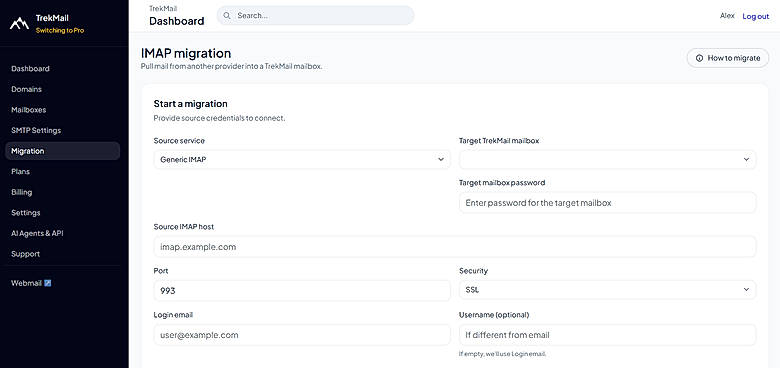Screen dimensions: 780x368
Task: Click the info icon in How to migrate
Action: (699, 58)
